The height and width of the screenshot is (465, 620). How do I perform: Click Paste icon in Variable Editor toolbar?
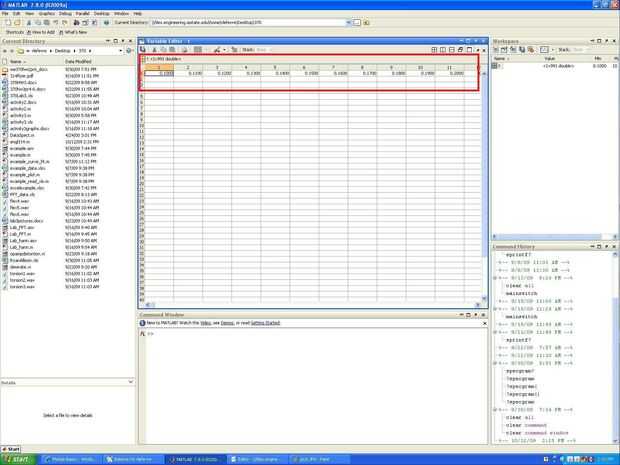[172, 49]
